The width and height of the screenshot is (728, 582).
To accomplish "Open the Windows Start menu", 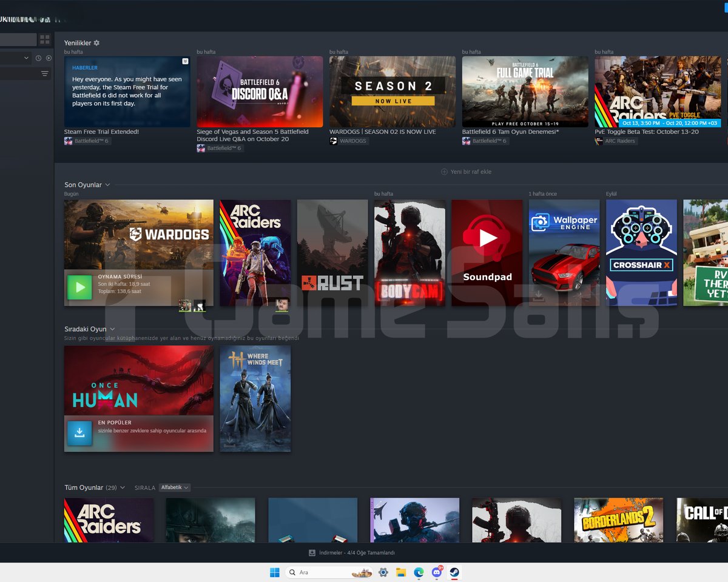I will (x=274, y=572).
